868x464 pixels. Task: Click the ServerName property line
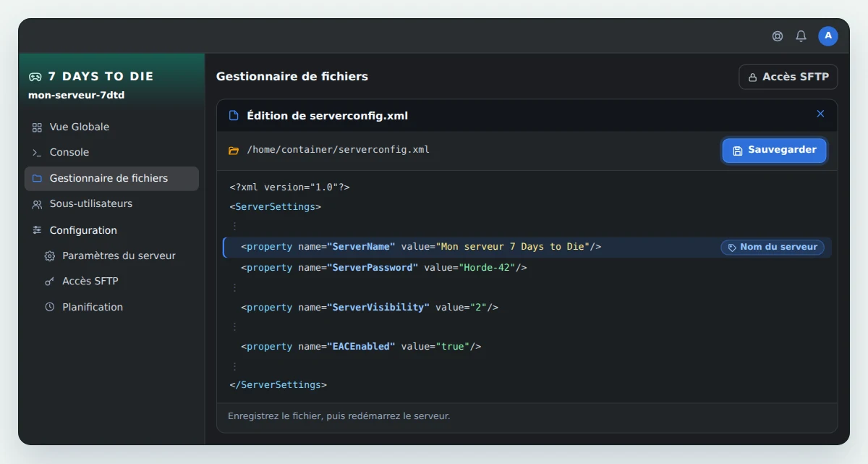[527, 248]
